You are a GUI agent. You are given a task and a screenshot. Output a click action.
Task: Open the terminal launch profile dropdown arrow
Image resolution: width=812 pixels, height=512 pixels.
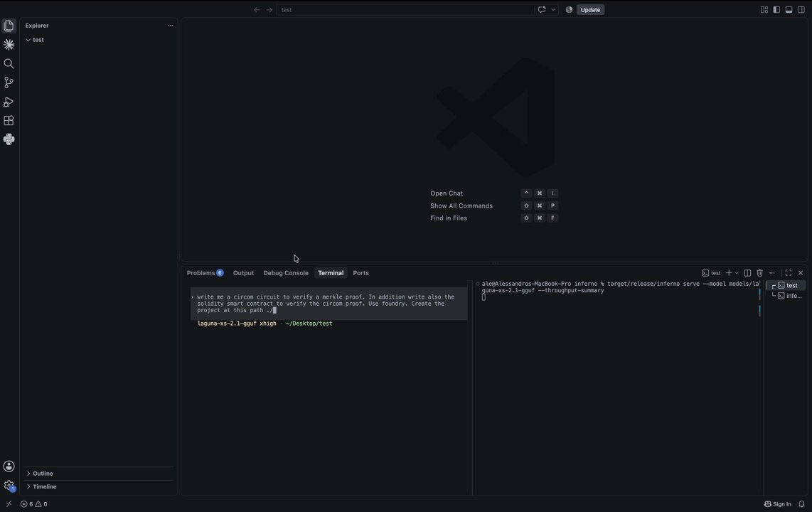point(737,273)
